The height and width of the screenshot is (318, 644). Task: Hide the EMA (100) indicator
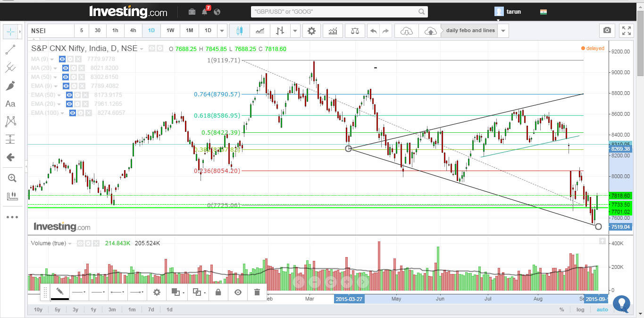[x=73, y=113]
